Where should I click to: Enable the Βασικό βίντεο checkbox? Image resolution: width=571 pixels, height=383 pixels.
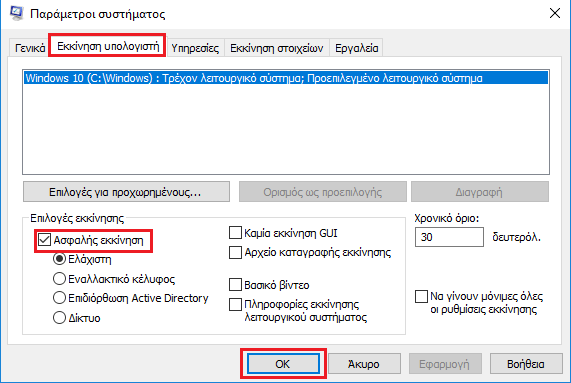click(x=235, y=285)
